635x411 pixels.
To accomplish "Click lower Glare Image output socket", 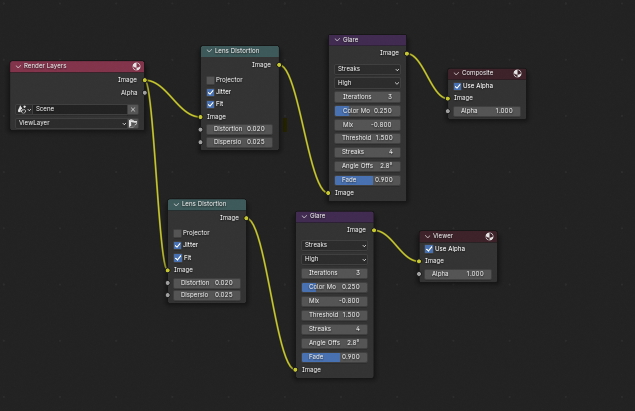I will [x=374, y=230].
